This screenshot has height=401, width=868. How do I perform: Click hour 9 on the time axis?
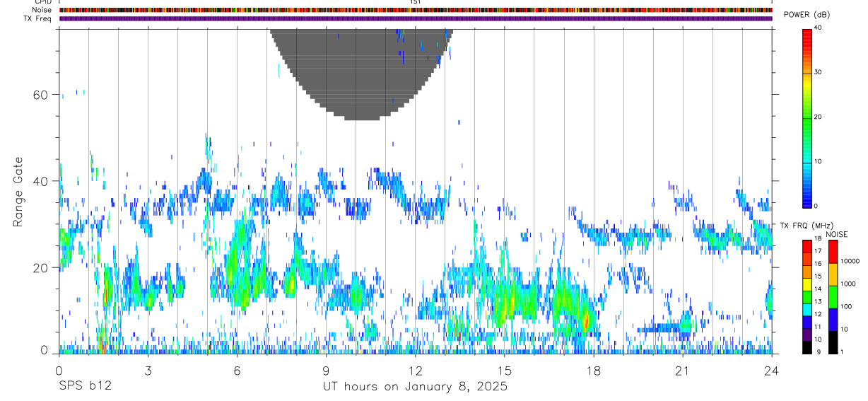326,371
